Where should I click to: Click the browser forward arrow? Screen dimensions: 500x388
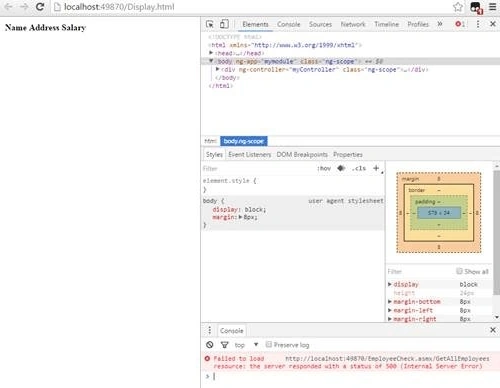pos(24,7)
